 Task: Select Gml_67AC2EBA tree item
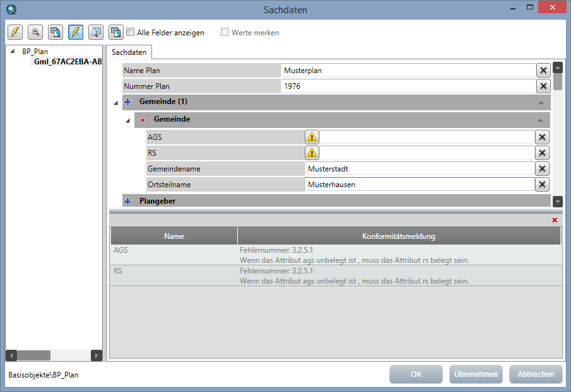pos(68,62)
